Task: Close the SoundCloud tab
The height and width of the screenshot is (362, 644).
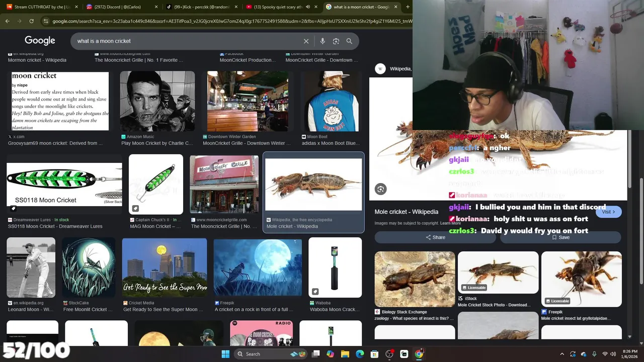Action: [76, 7]
